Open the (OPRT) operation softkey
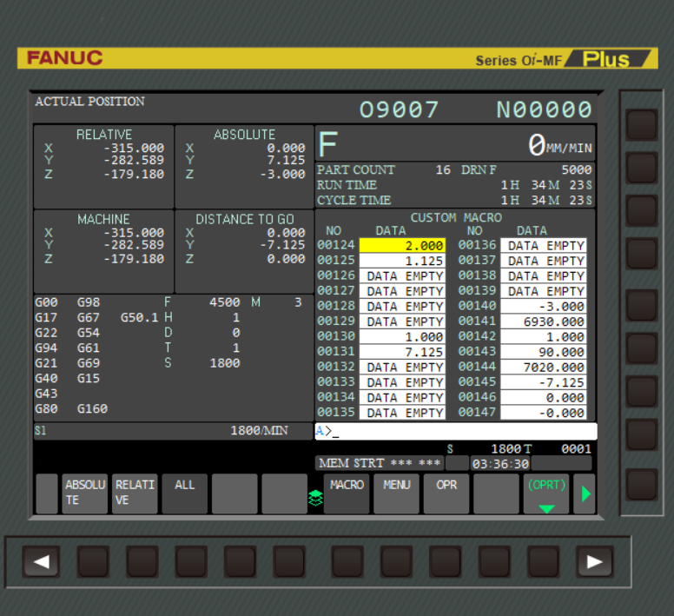This screenshot has height=616, width=674. pyautogui.click(x=546, y=493)
